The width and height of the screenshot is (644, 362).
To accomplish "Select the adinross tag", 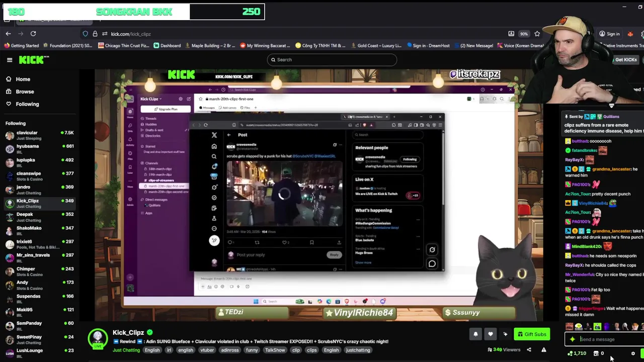I will click(230, 350).
